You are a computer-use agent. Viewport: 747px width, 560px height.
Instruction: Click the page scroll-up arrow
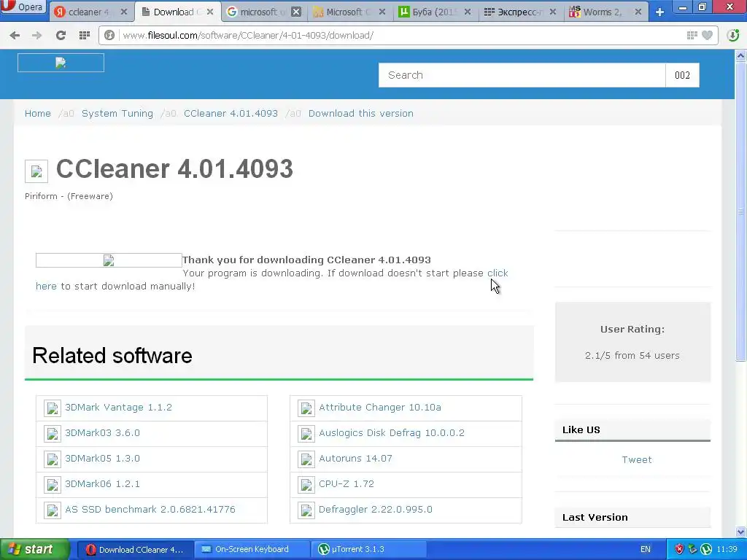741,55
